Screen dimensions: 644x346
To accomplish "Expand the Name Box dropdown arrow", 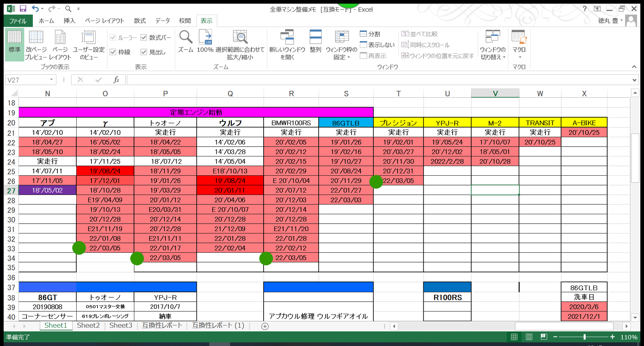I will point(51,80).
